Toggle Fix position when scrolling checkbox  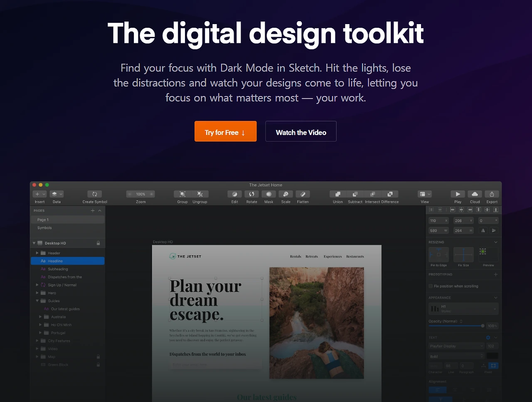[431, 286]
